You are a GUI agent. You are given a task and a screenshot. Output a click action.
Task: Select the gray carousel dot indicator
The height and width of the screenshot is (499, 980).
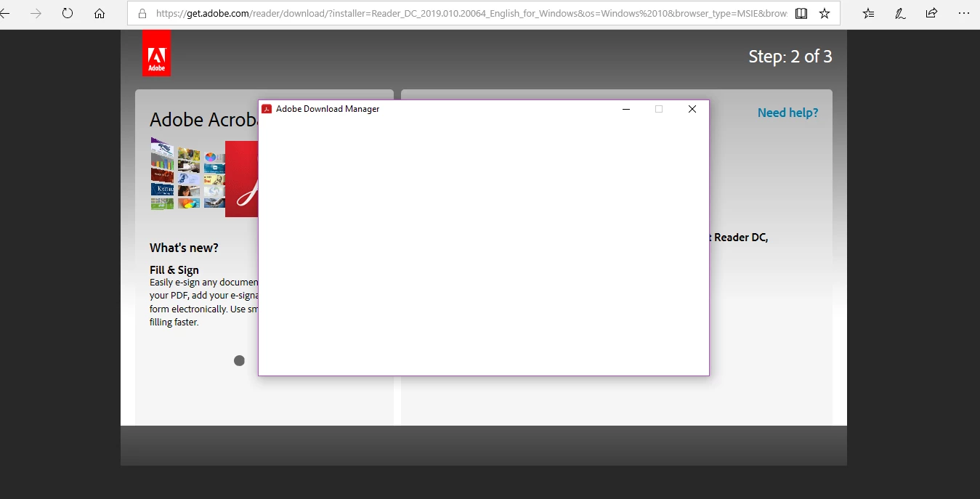point(239,360)
